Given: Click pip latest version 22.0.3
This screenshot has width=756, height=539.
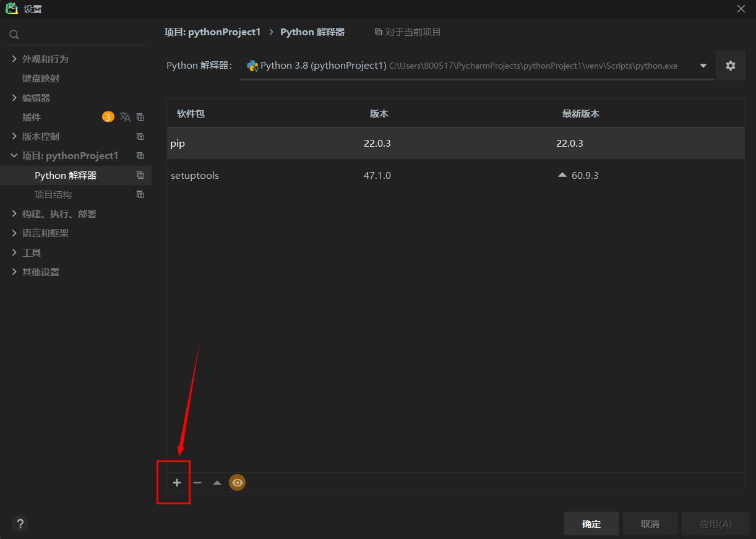Looking at the screenshot, I should coord(570,143).
